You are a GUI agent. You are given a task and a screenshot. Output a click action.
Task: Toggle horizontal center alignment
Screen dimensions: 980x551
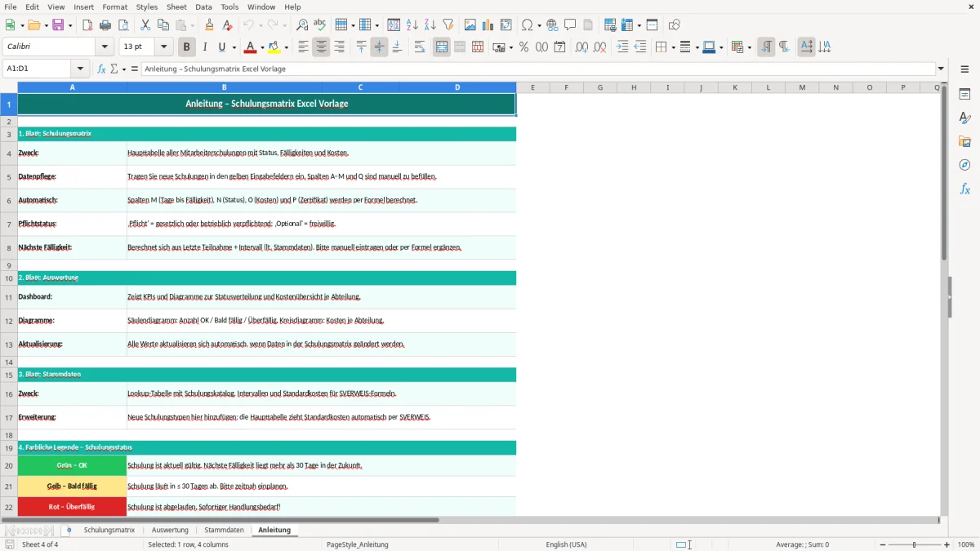point(321,47)
